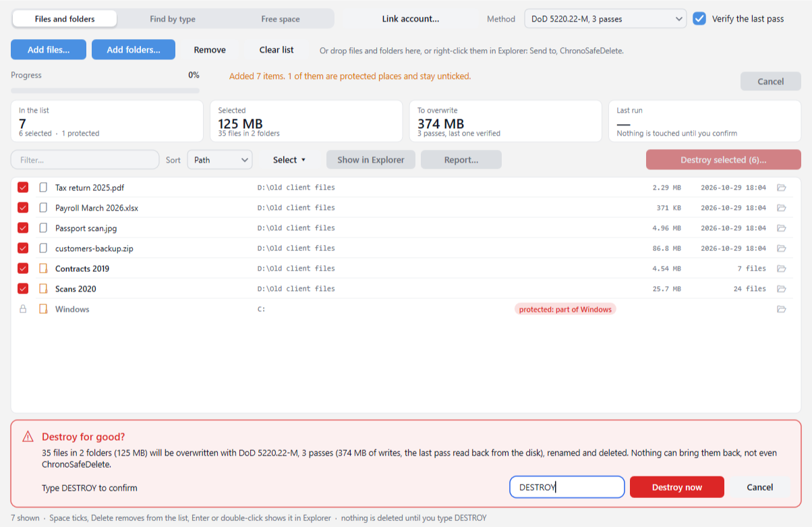
Task: Click the warning triangle in the Destroy prompt
Action: point(28,437)
